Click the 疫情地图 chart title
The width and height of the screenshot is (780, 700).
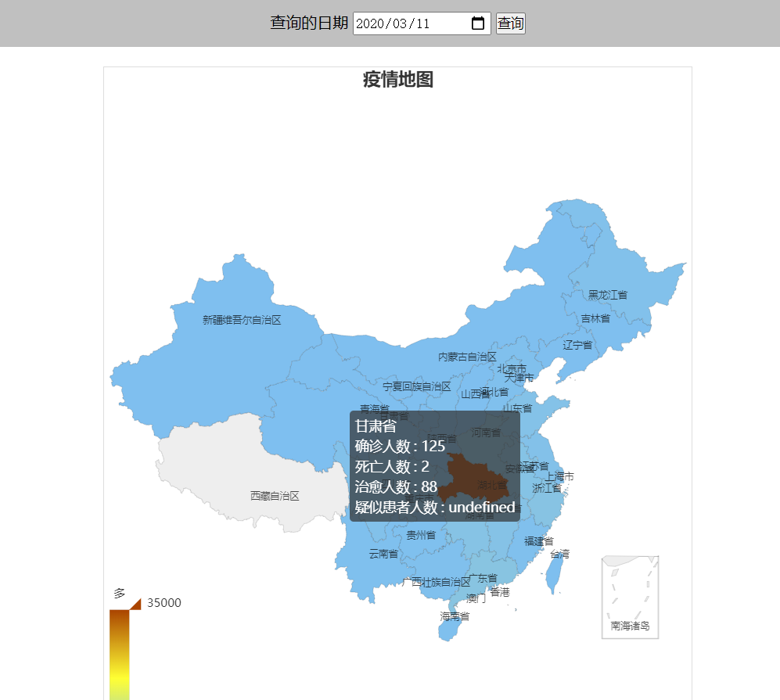pos(398,80)
